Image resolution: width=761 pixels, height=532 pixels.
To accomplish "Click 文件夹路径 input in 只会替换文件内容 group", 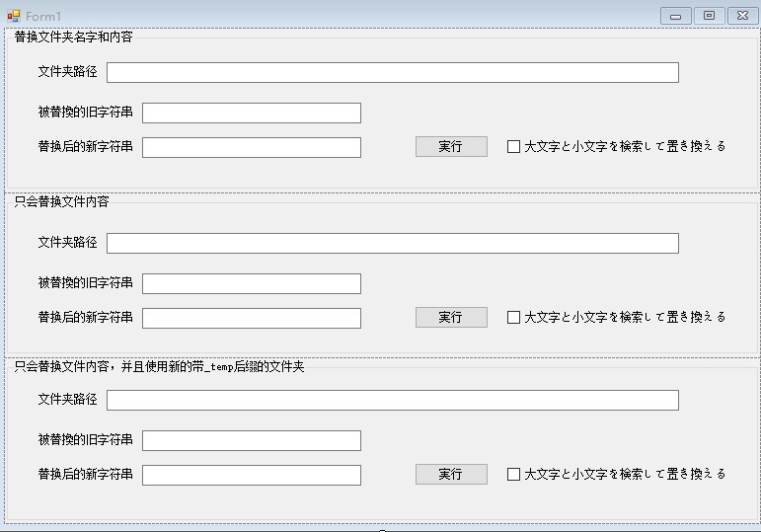I will (393, 243).
